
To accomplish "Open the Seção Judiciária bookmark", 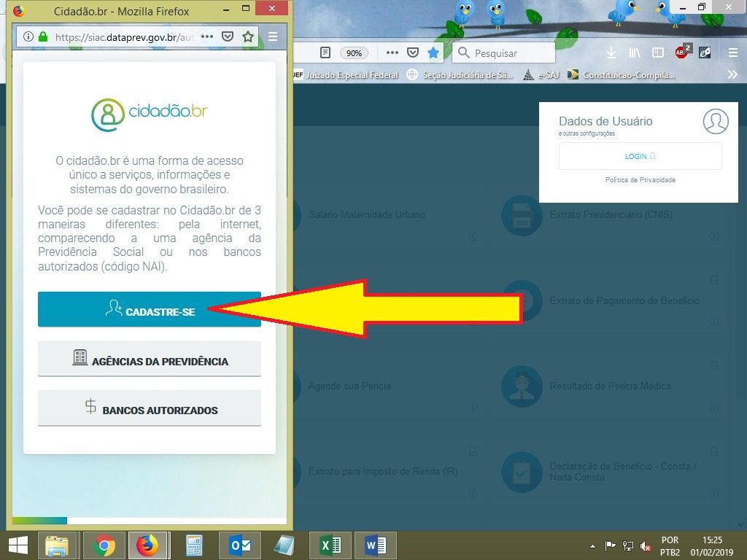I will coord(460,75).
